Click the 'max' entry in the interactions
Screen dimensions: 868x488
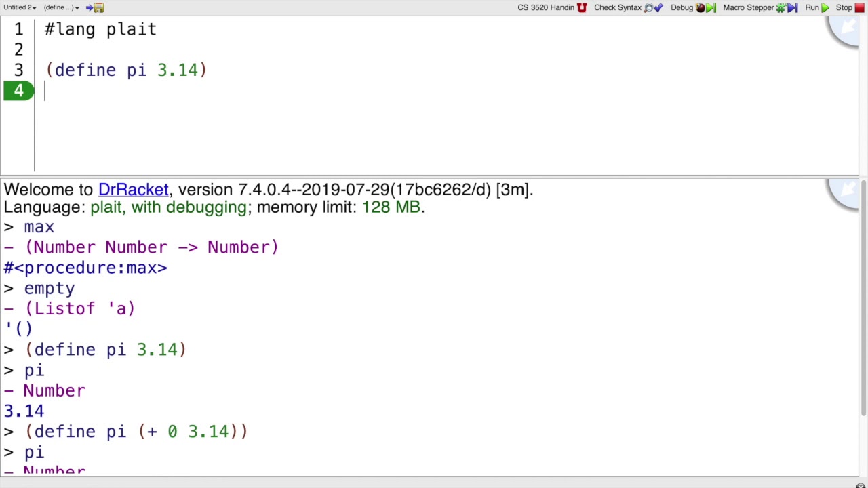39,227
